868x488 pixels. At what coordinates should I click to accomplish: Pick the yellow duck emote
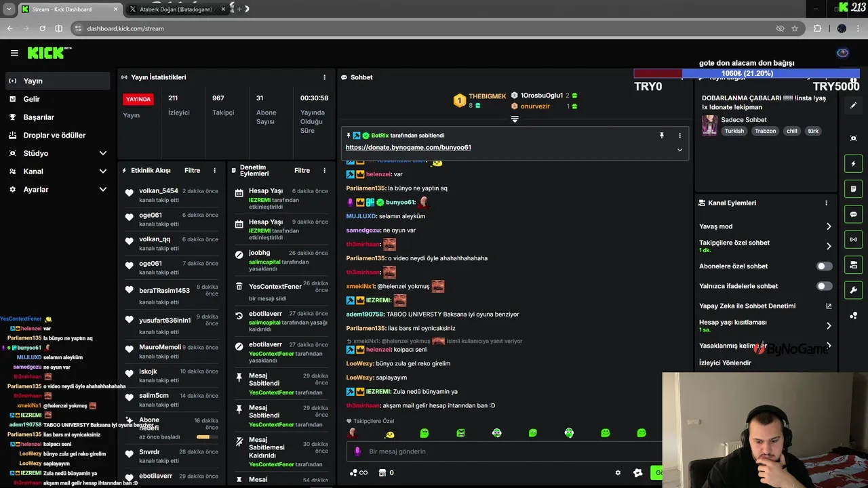(x=389, y=433)
